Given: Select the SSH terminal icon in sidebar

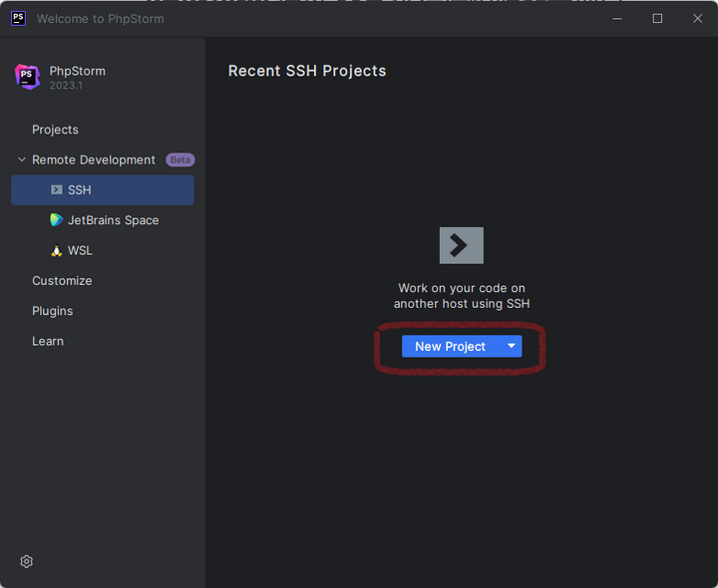Looking at the screenshot, I should click(x=57, y=190).
